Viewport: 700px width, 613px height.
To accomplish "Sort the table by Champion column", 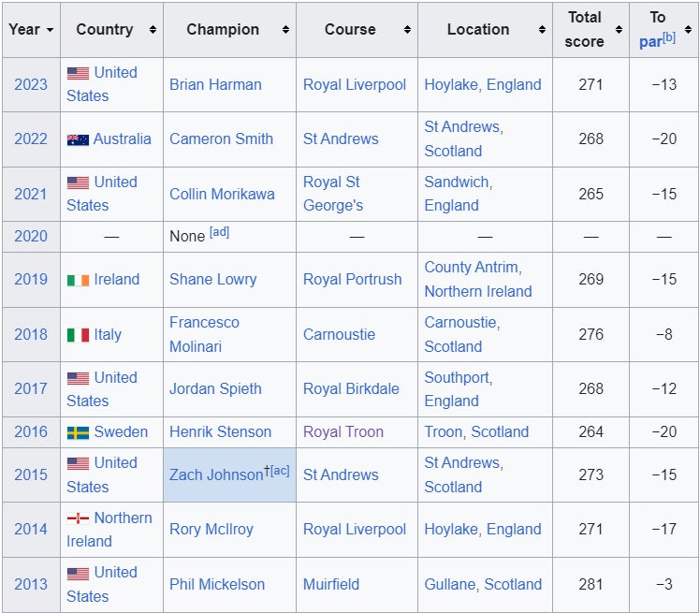I will pyautogui.click(x=285, y=30).
